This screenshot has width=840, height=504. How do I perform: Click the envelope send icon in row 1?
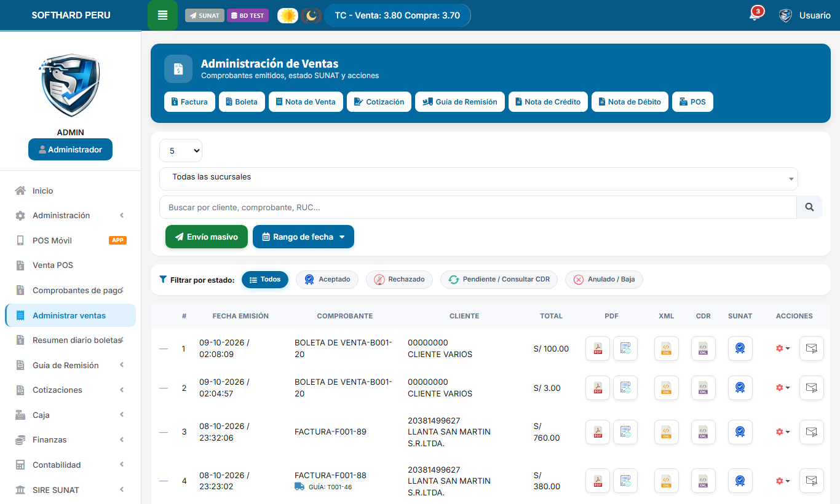(x=812, y=348)
